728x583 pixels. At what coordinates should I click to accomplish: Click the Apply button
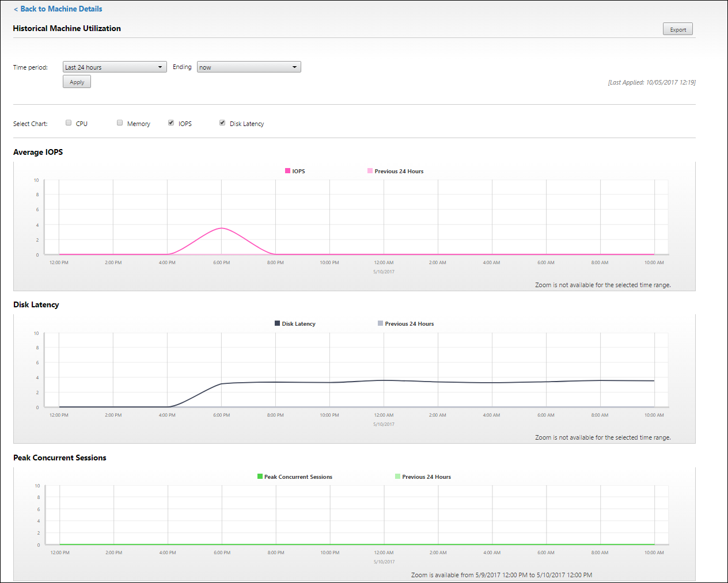(x=77, y=82)
